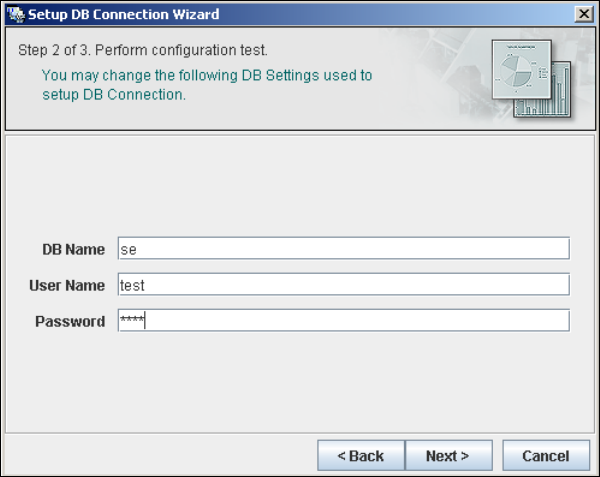
Task: Click the pie chart report illustration
Action: [x=522, y=69]
